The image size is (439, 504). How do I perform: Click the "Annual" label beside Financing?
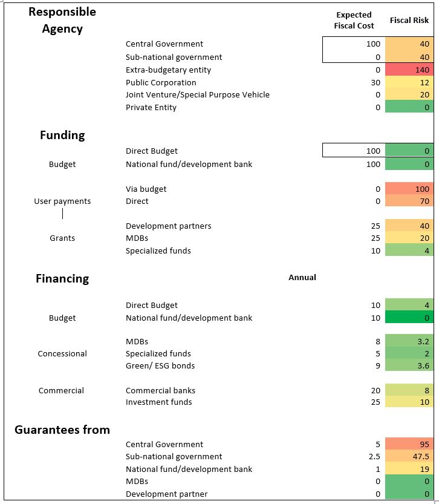coord(302,278)
